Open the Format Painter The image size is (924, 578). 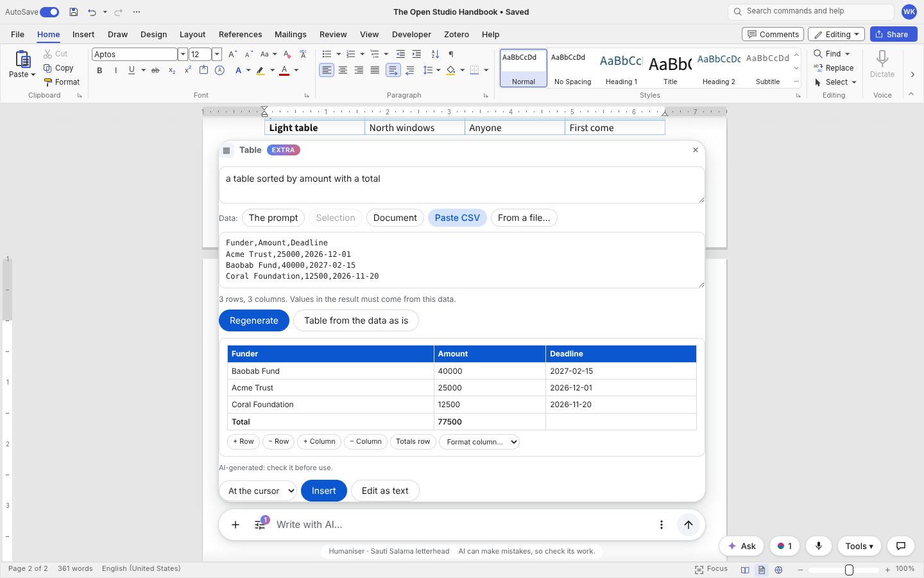click(62, 82)
